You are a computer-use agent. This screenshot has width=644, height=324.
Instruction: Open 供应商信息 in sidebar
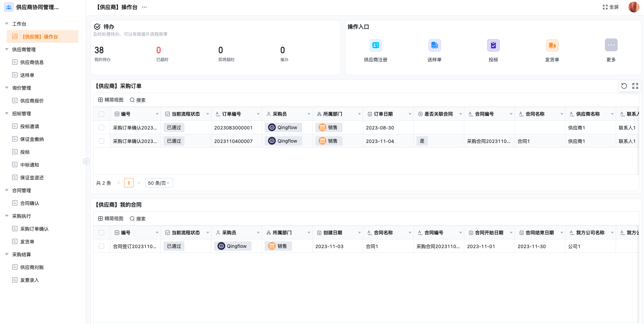click(x=32, y=62)
